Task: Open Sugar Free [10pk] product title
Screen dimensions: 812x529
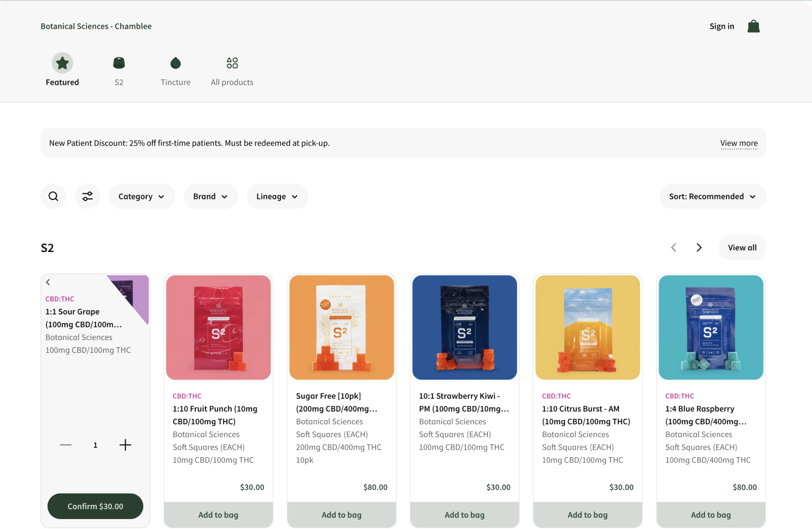Action: coord(337,402)
